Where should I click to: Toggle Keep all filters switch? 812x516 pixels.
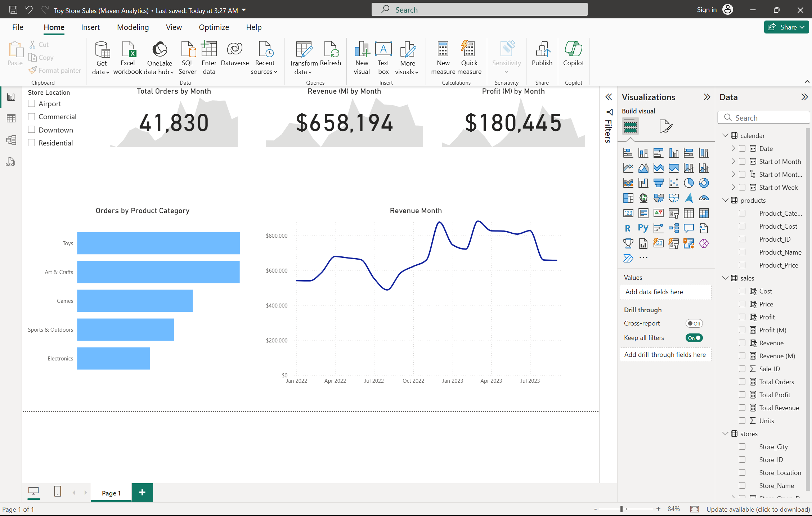[694, 338]
